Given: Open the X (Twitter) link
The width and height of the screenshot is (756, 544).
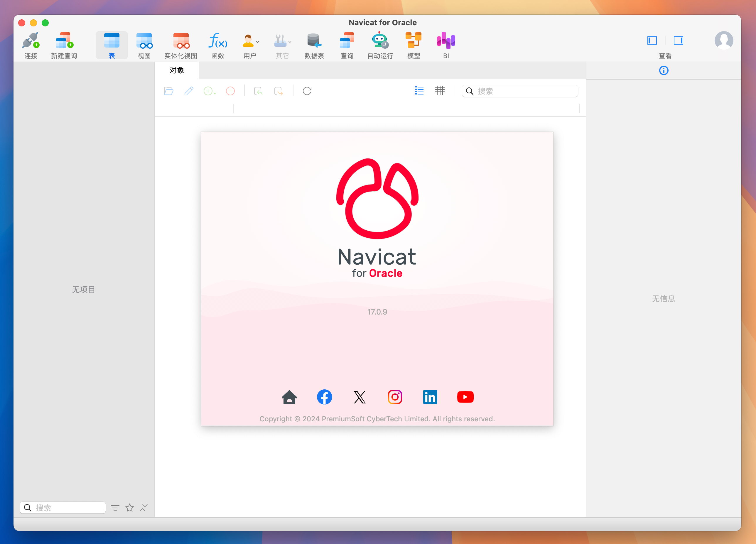Looking at the screenshot, I should (359, 397).
